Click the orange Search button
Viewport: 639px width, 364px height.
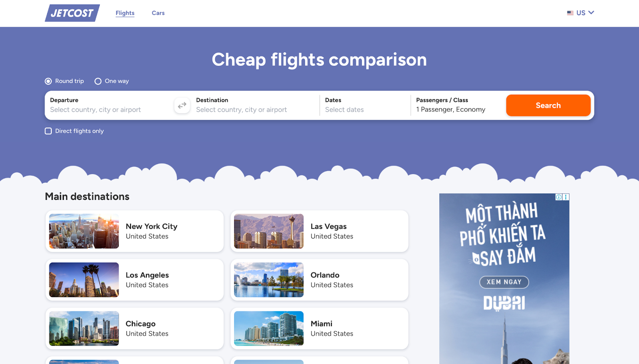point(548,105)
